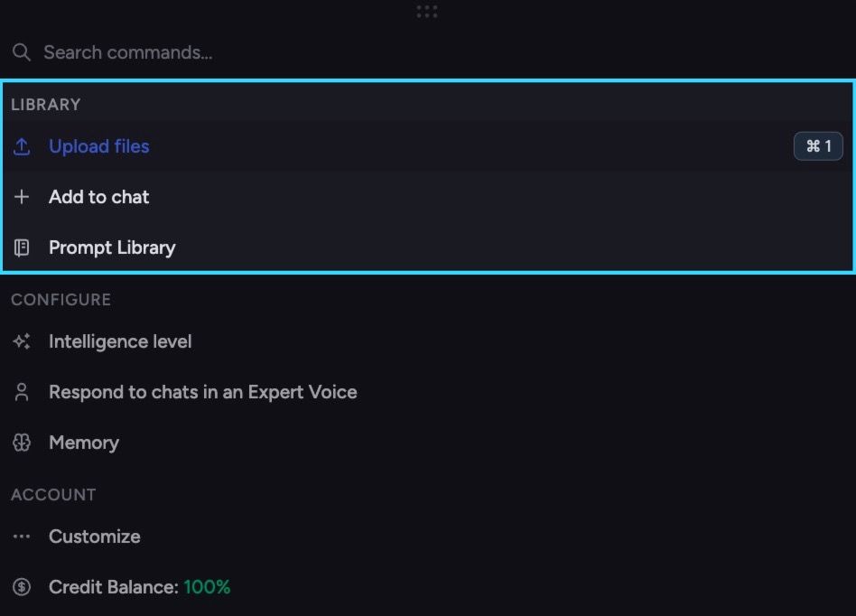Open the Memory option
The image size is (856, 616).
(428, 443)
